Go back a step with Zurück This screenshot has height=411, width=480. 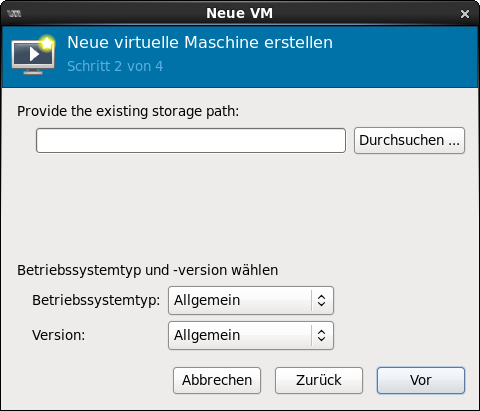[319, 380]
